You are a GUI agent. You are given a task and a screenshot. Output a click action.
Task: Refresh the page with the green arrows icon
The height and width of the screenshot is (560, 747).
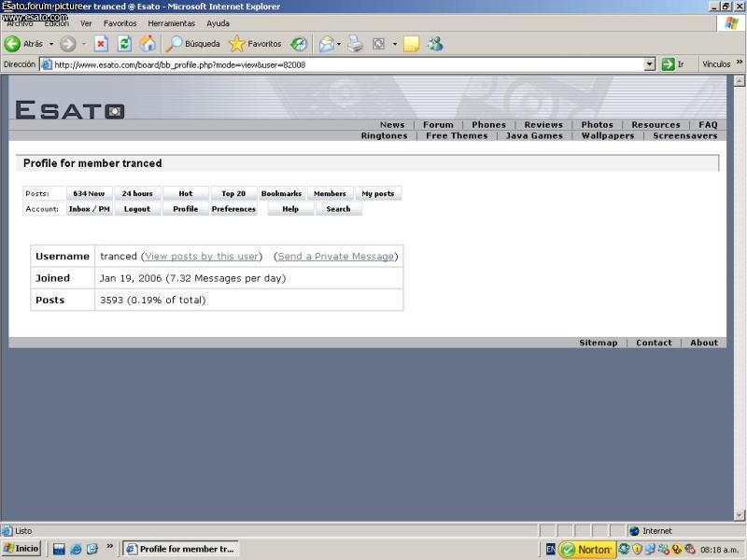point(124,44)
